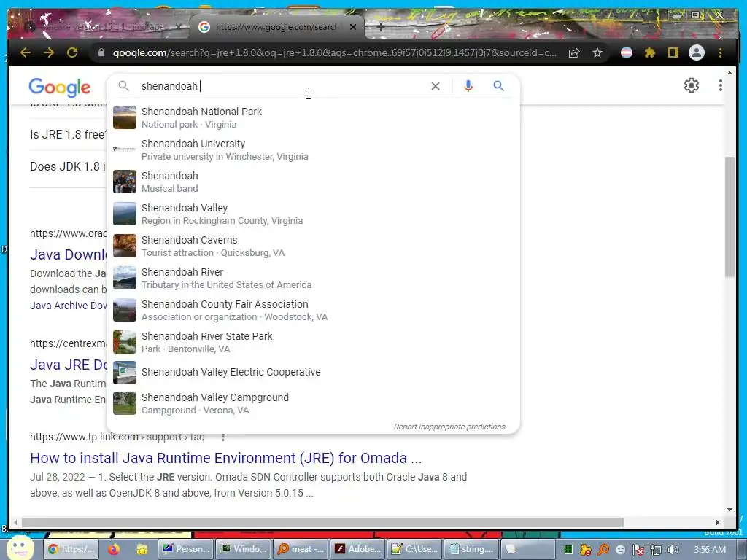
Task: Click the browser forward arrow
Action: tap(49, 52)
